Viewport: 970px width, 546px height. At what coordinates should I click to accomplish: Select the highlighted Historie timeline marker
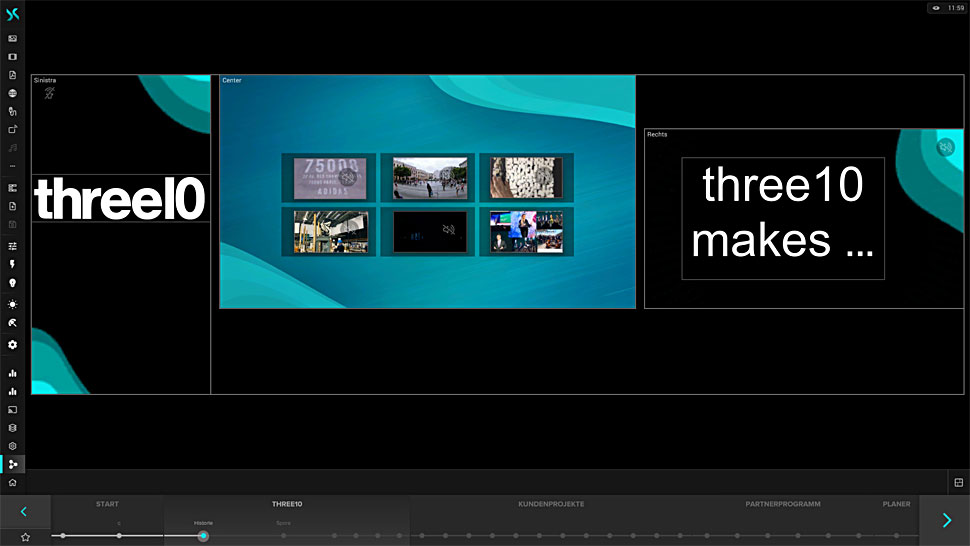pos(203,536)
